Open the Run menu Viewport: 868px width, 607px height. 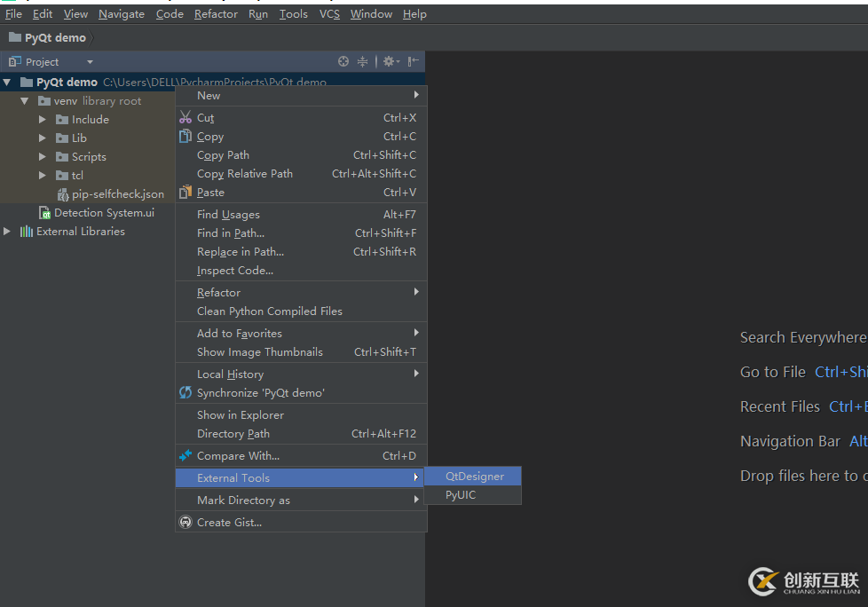(x=258, y=14)
